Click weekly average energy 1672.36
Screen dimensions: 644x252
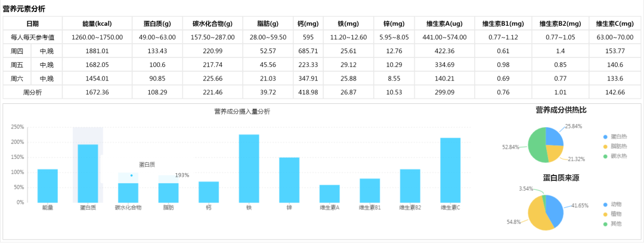(97, 93)
